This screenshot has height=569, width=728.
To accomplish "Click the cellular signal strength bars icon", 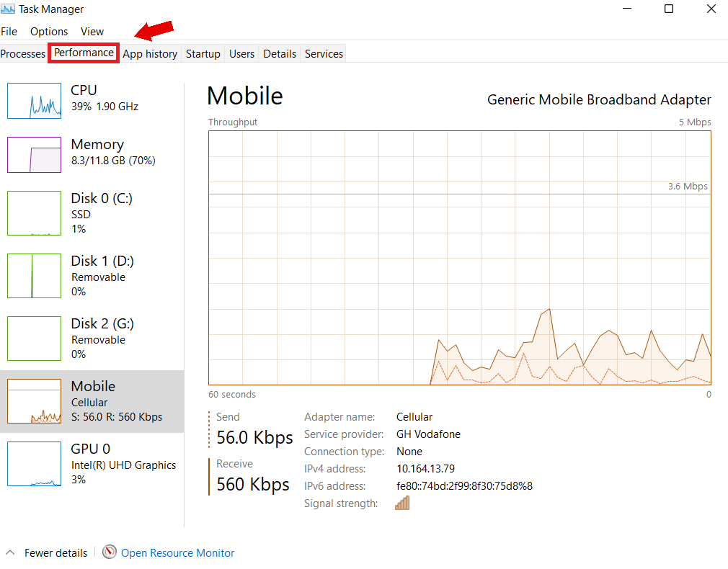I will [x=402, y=503].
